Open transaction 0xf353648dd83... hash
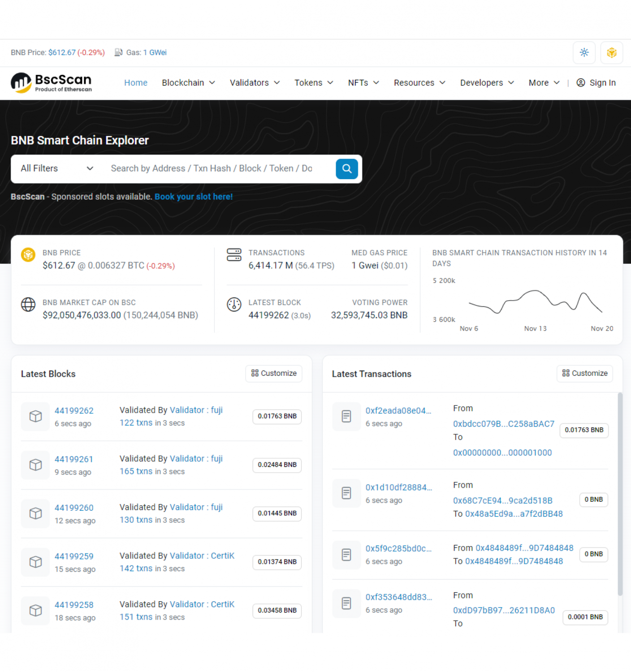 click(x=399, y=597)
